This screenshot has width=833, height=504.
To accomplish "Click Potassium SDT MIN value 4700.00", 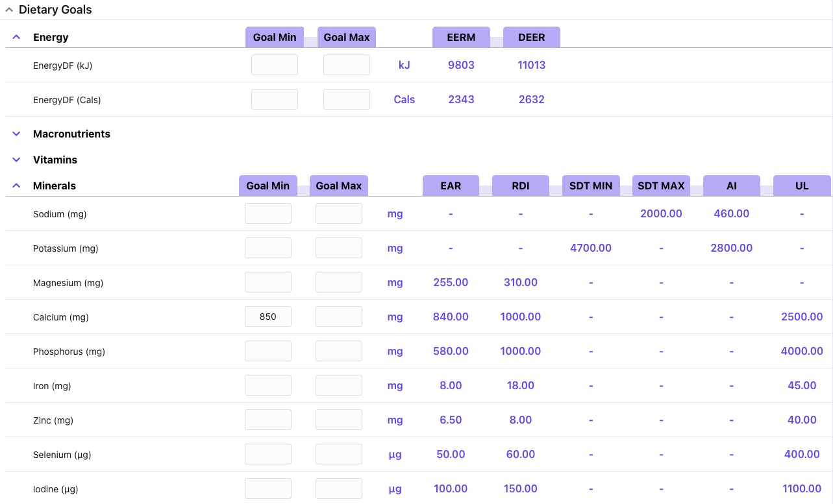I will point(591,248).
